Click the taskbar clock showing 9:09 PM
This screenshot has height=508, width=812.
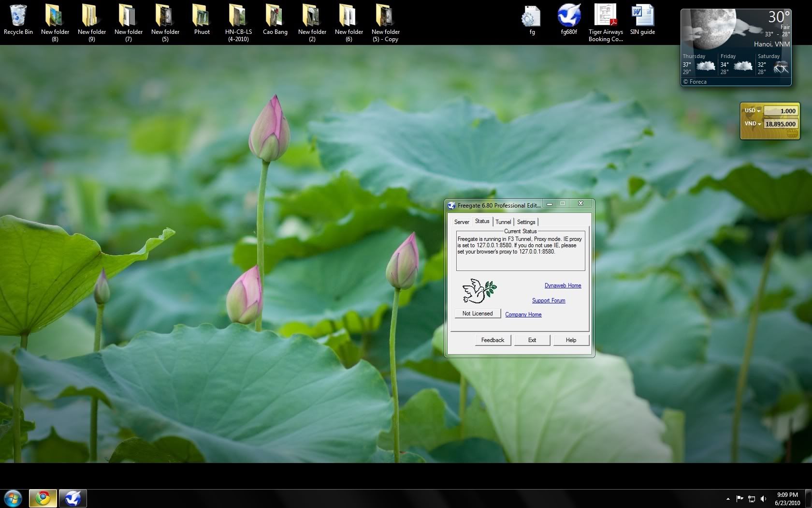pyautogui.click(x=787, y=499)
